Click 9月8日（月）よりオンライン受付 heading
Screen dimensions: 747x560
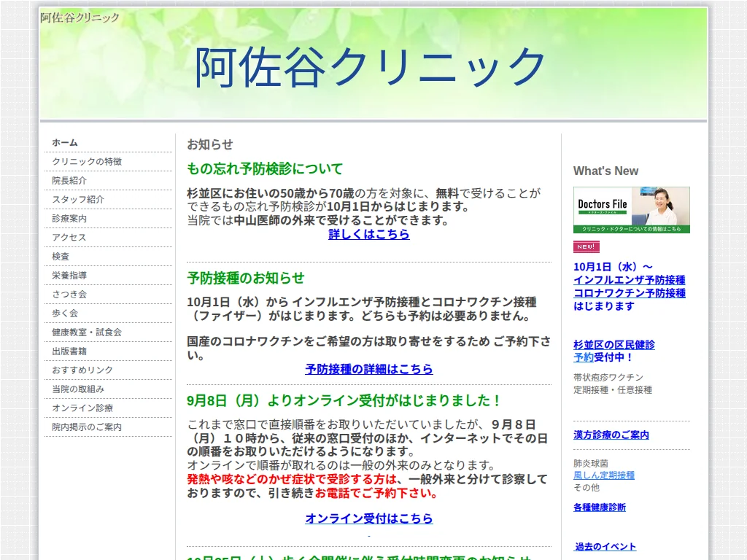[x=343, y=401]
